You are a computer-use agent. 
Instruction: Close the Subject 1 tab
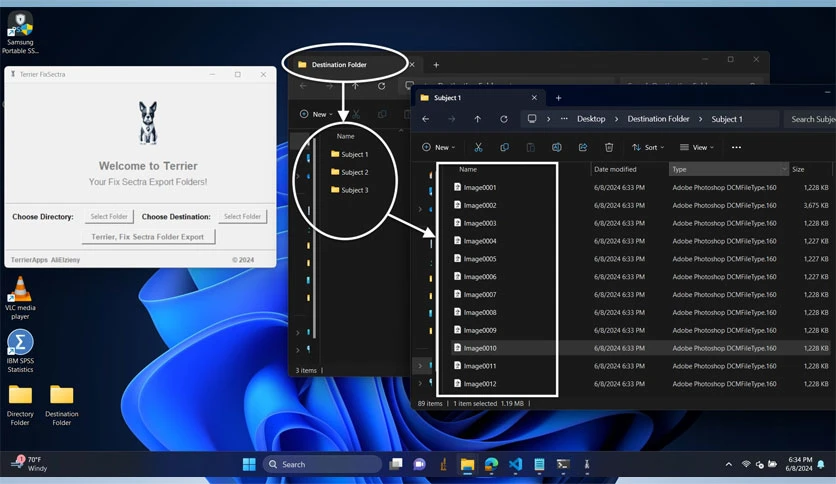click(534, 98)
